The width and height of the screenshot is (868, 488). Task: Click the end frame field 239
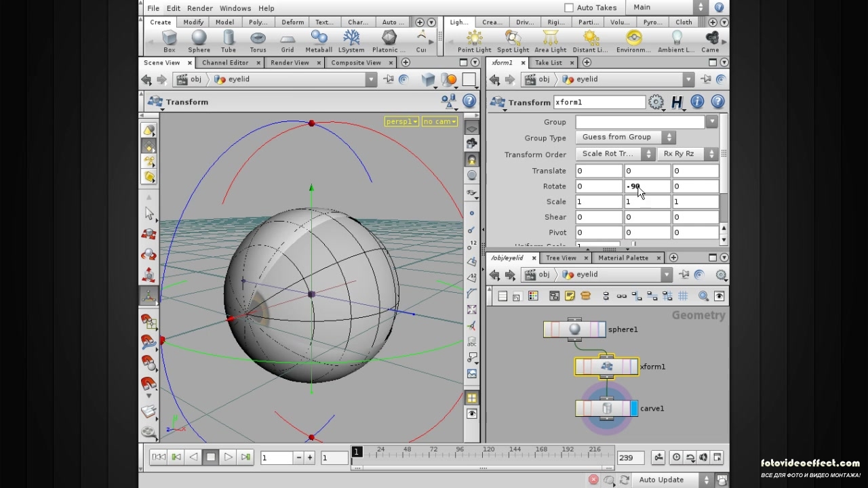[630, 457]
